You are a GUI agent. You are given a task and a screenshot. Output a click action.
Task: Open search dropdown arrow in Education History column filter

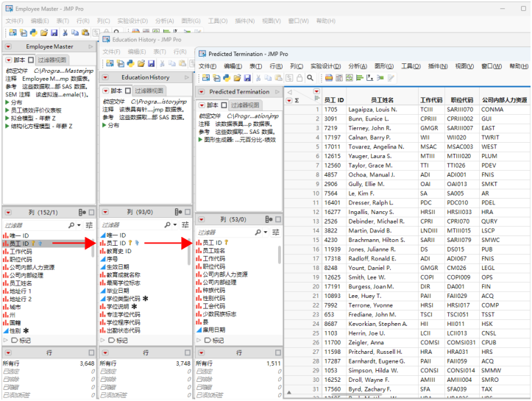pos(175,225)
